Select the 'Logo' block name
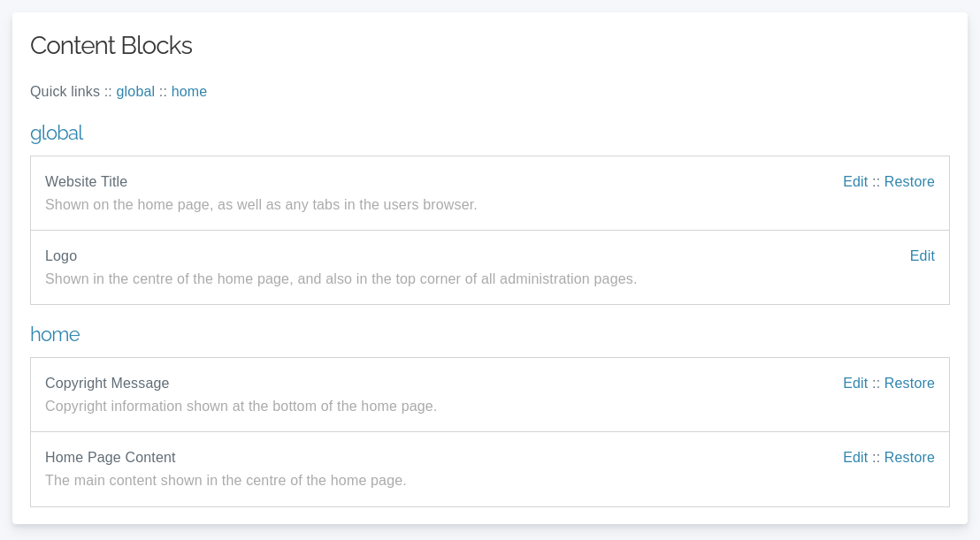 click(x=61, y=256)
